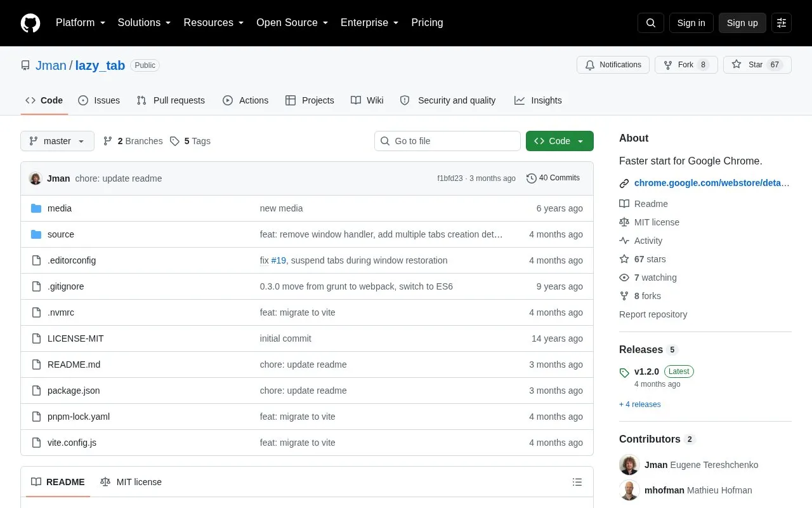Screen dimensions: 812x508
Task: Open the media folder
Action: (60, 208)
